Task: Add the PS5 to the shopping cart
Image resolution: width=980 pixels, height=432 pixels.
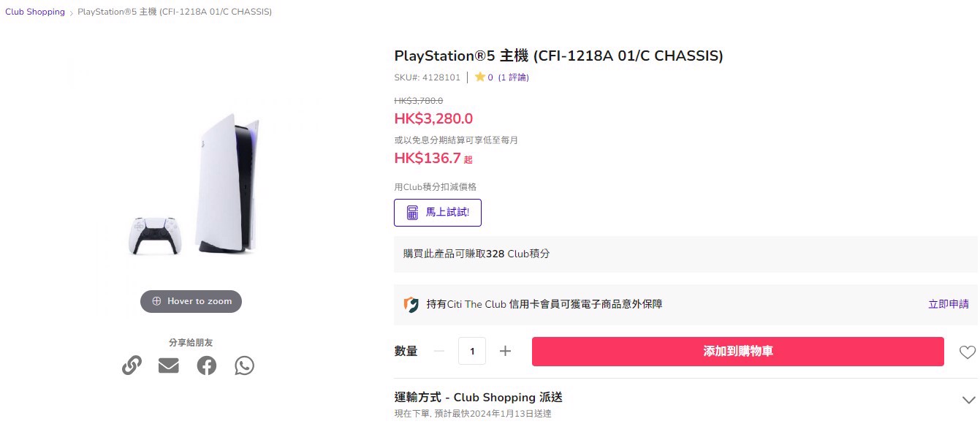Action: pos(737,351)
